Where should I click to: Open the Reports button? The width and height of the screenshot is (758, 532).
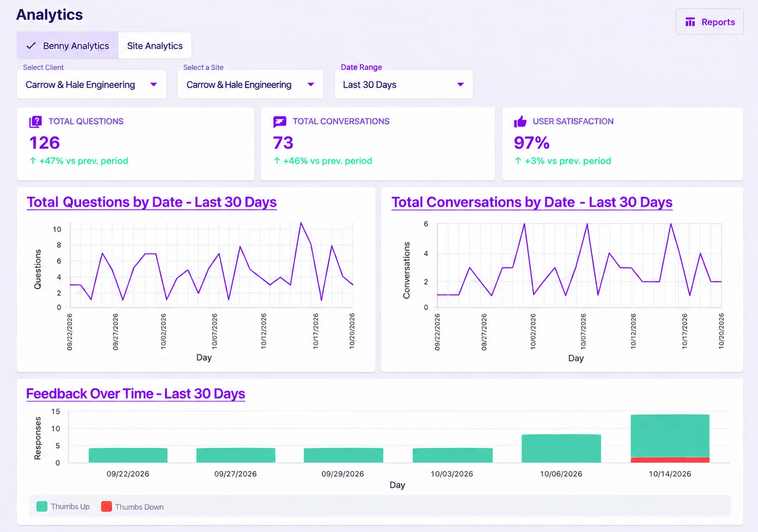pyautogui.click(x=709, y=22)
